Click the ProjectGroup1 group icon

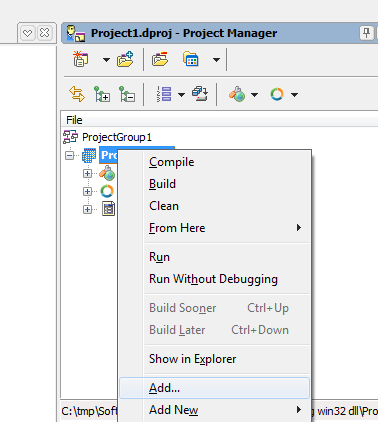click(x=70, y=137)
